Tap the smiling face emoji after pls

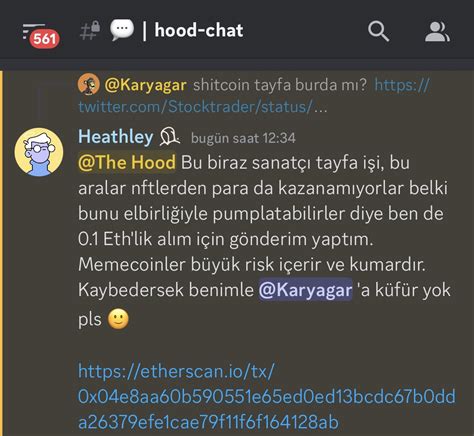click(x=118, y=319)
